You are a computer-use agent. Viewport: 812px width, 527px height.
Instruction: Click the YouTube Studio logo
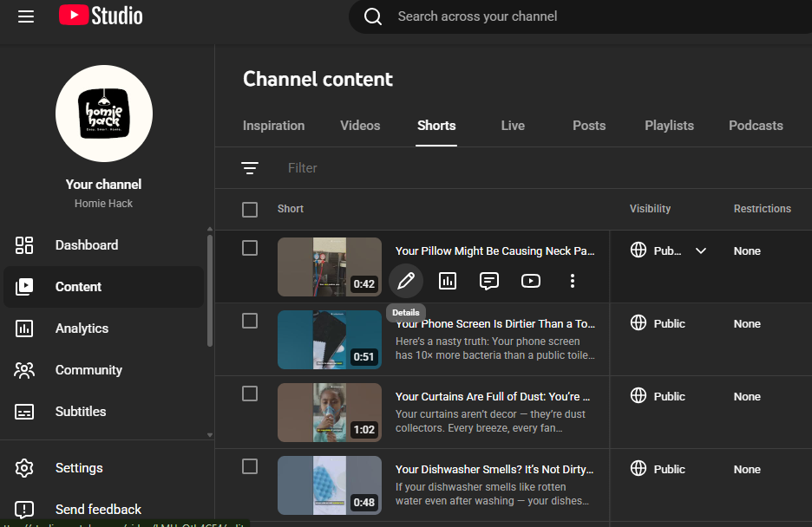101,16
